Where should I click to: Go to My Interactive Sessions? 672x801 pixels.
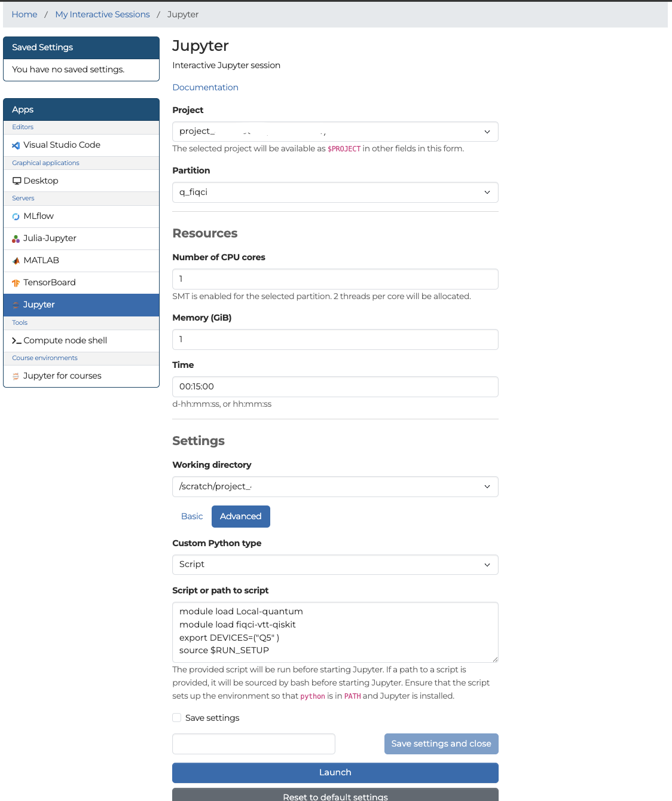(x=102, y=14)
